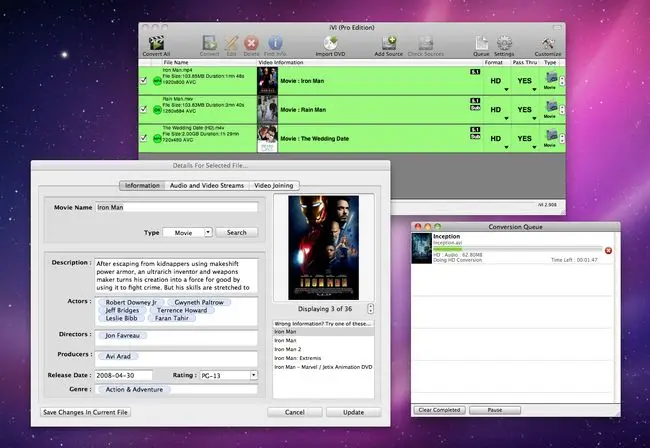Click the Iron Man poster in details dialog
650x448 pixels.
[x=323, y=247]
